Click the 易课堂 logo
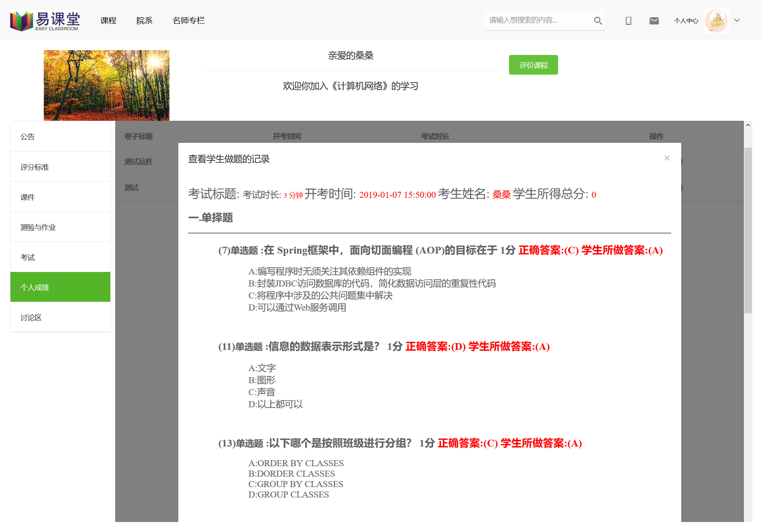 coord(44,20)
